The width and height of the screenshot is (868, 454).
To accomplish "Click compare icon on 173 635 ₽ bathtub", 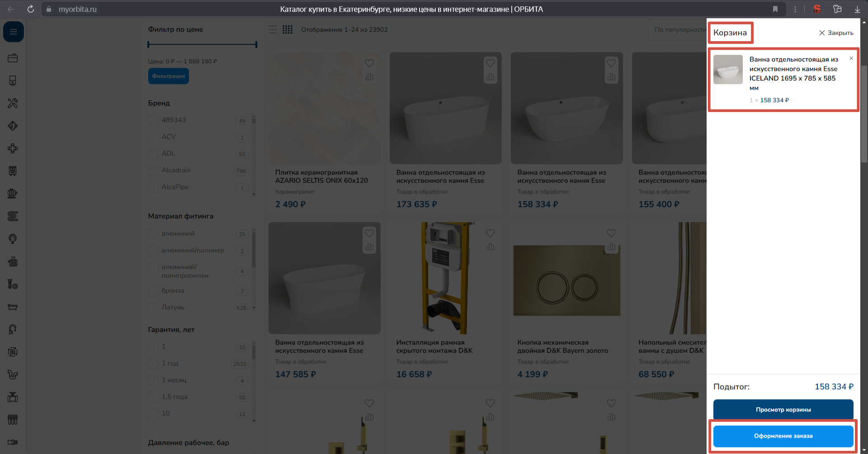I will 490,77.
